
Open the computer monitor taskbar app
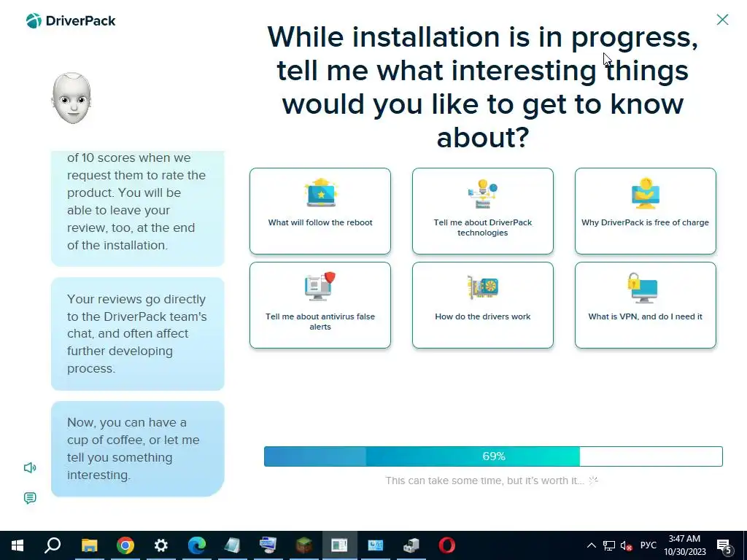point(268,545)
